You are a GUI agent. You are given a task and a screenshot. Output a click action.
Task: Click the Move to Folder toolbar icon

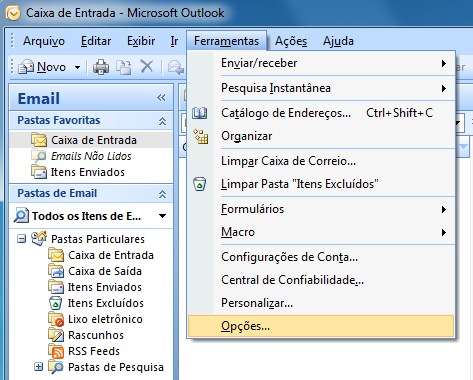[x=123, y=67]
